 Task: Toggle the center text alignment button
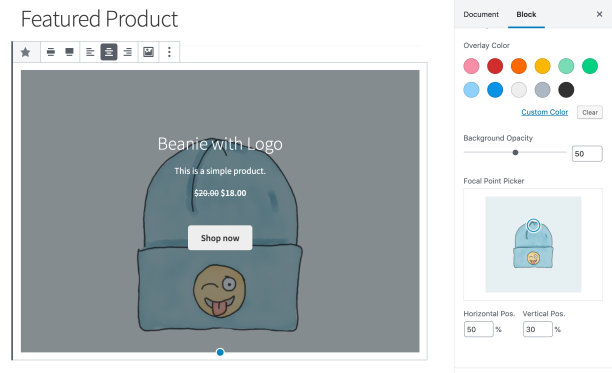(109, 52)
